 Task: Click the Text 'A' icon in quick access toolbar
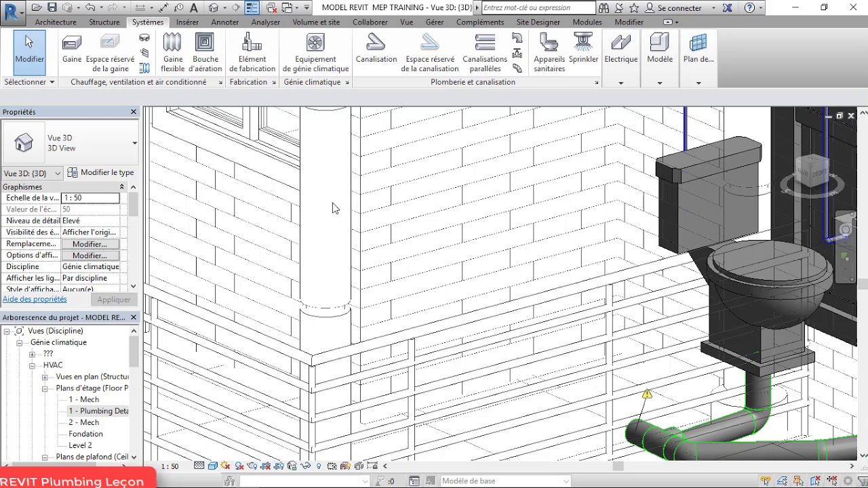tap(194, 7)
